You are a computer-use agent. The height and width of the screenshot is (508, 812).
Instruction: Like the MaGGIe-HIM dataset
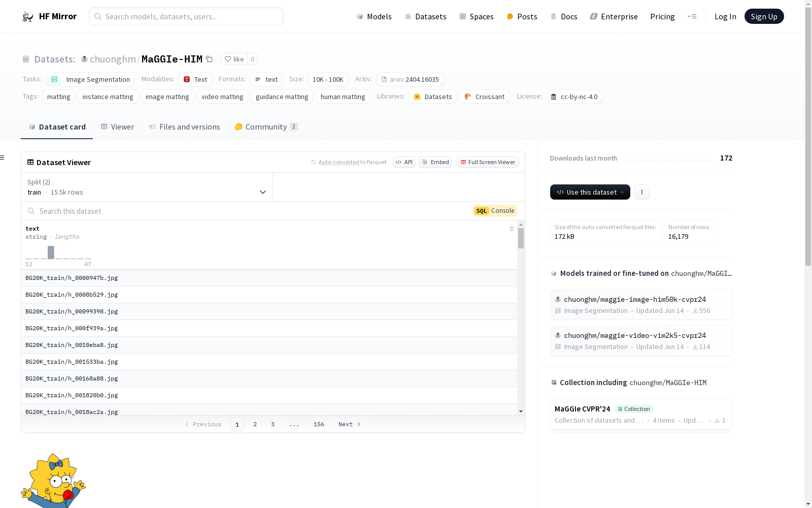[234, 59]
